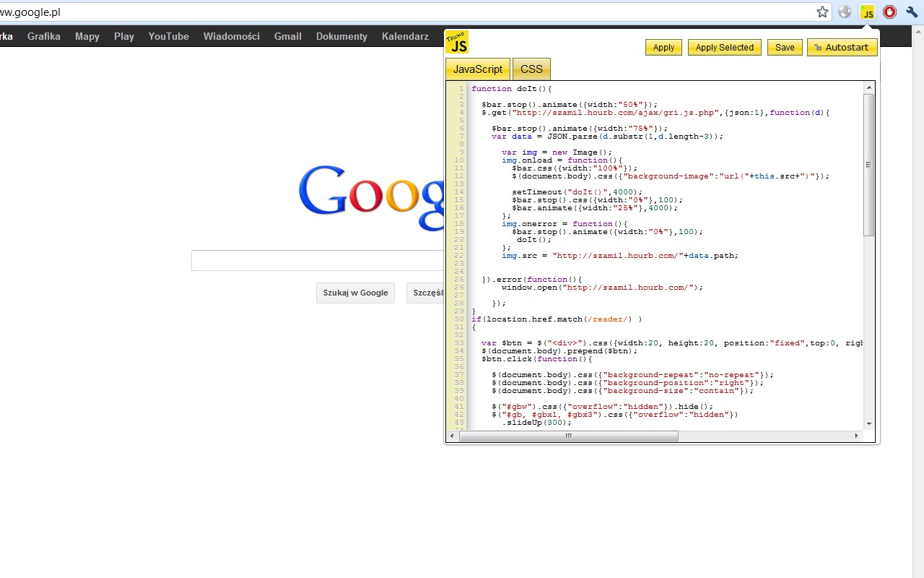924x578 pixels.
Task: Click the Apply button
Action: (663, 48)
